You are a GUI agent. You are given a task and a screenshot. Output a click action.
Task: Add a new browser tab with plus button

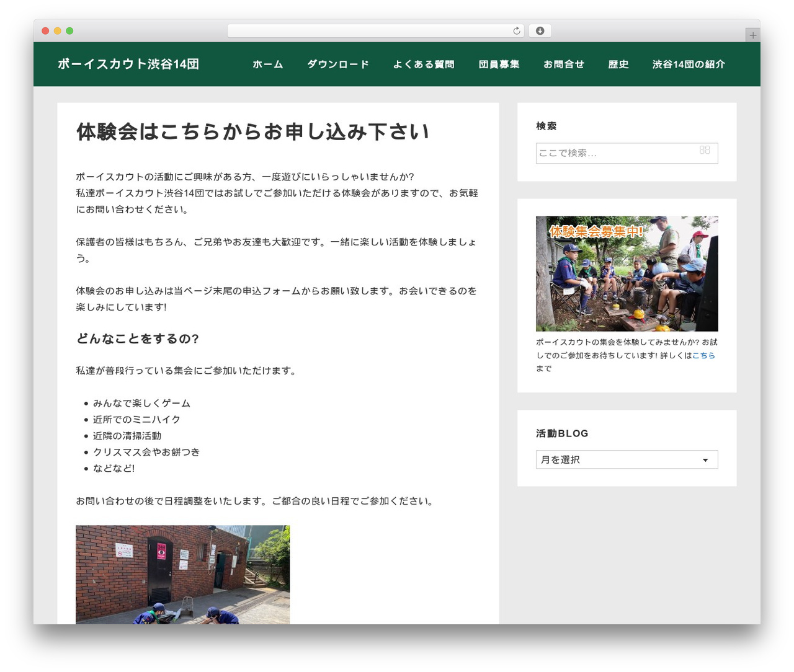753,35
